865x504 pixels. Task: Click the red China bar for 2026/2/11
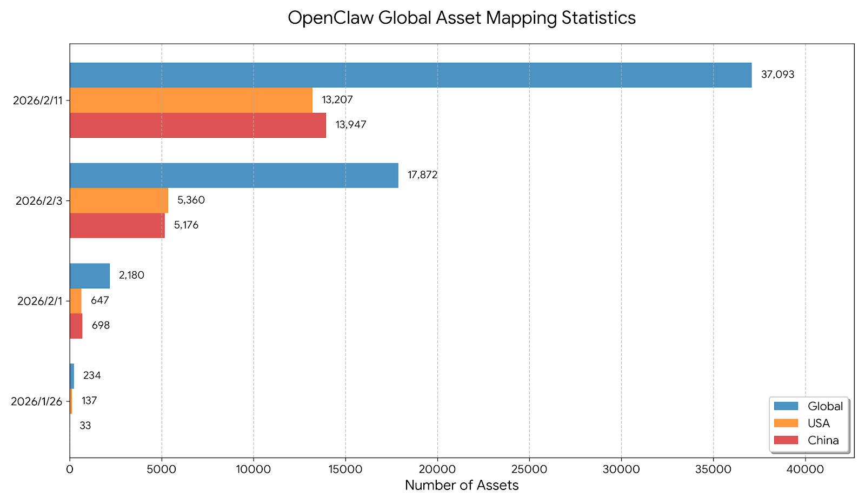198,125
